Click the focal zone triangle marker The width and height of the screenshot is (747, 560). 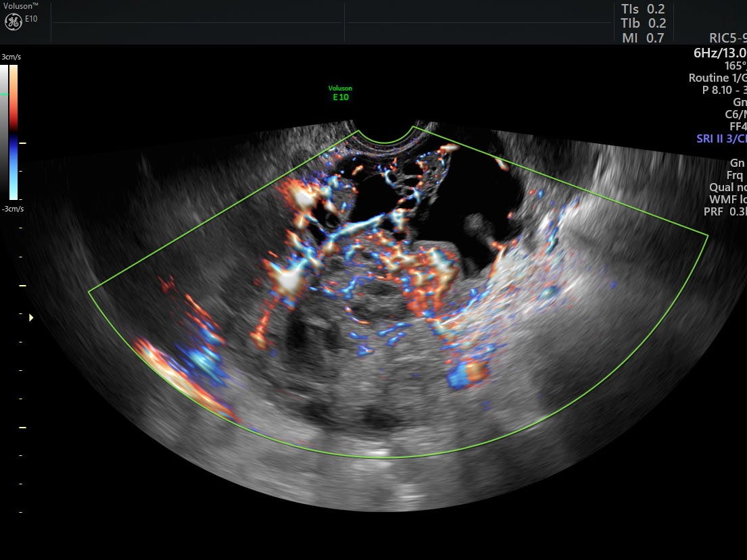[30, 317]
